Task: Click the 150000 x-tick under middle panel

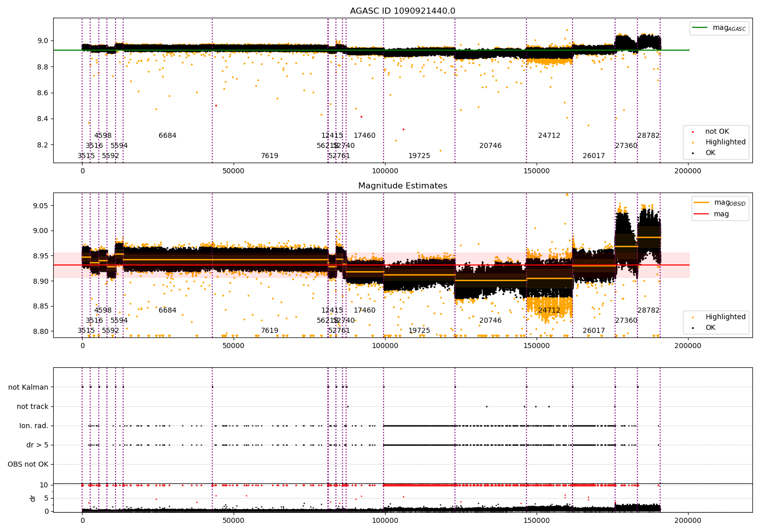Action: coord(536,346)
